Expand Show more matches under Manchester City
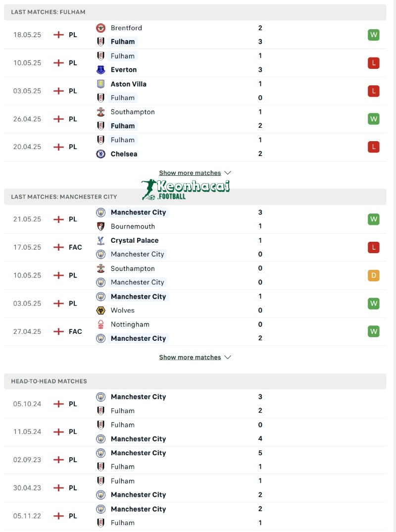Screen dimensions: 396x532 point(190,357)
